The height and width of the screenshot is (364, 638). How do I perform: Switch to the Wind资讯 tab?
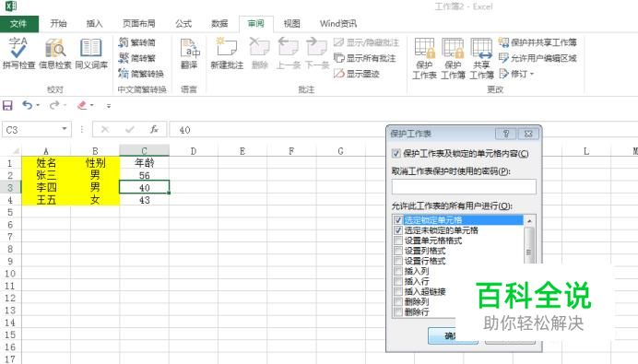coord(338,24)
